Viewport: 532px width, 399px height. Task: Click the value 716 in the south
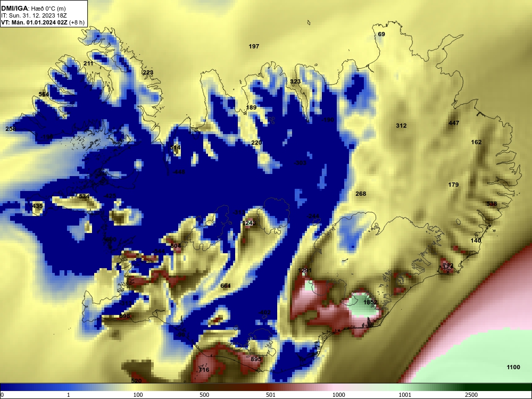(204, 370)
